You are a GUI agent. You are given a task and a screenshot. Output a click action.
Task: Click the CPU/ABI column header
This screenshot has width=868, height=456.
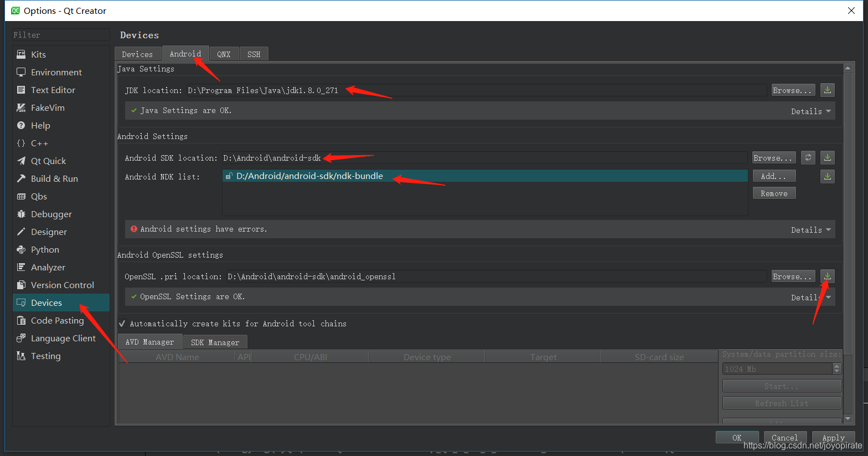(310, 357)
